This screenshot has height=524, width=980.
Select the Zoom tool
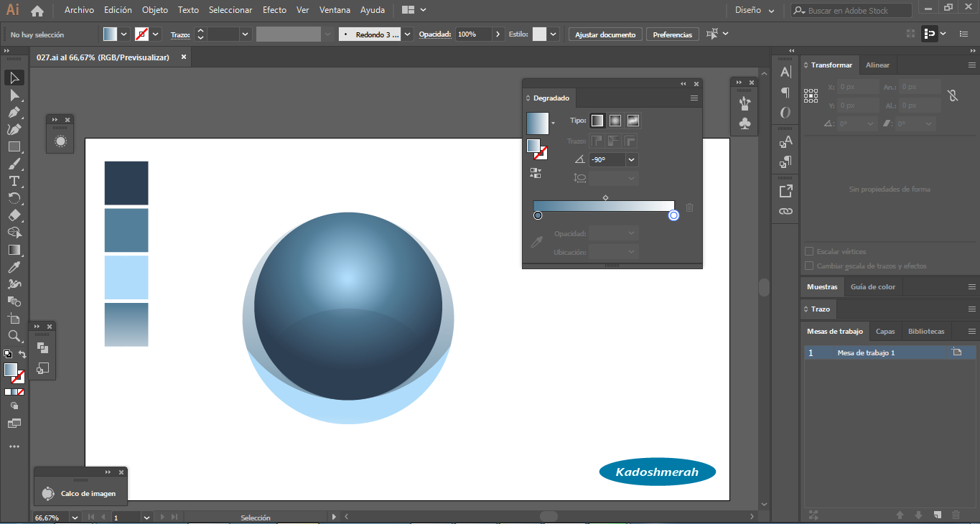click(14, 336)
